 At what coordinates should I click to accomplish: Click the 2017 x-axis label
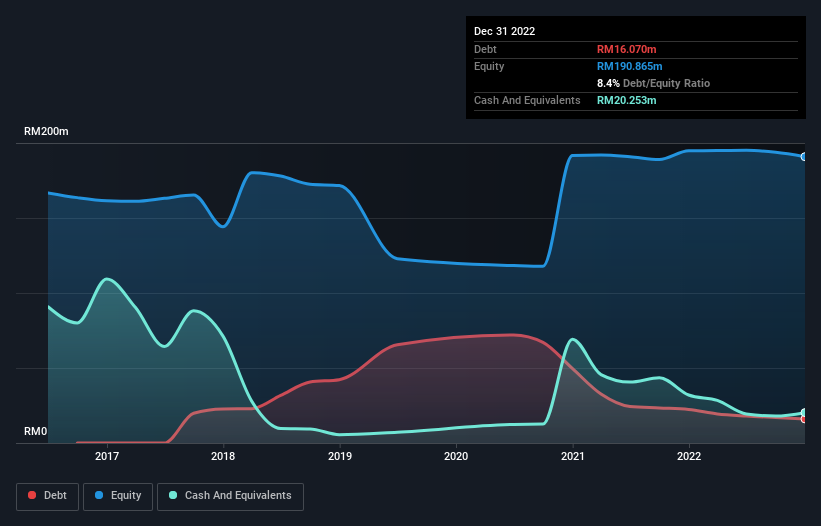tap(107, 456)
